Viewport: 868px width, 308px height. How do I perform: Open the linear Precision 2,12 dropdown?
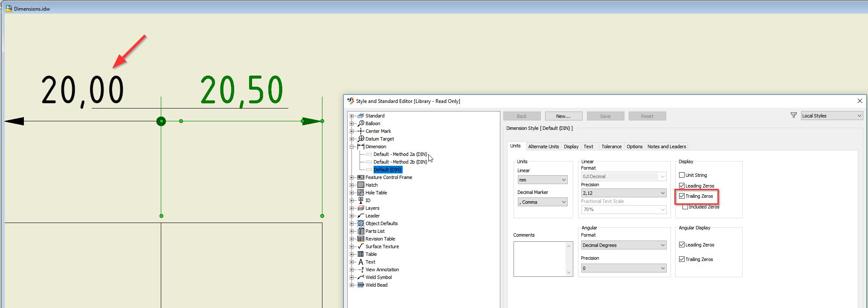pos(623,193)
